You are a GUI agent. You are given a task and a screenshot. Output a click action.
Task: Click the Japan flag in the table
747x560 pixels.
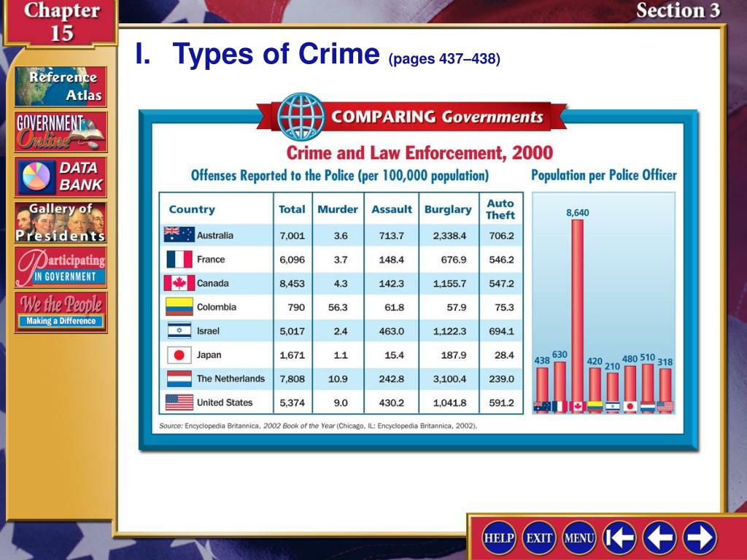pos(179,355)
